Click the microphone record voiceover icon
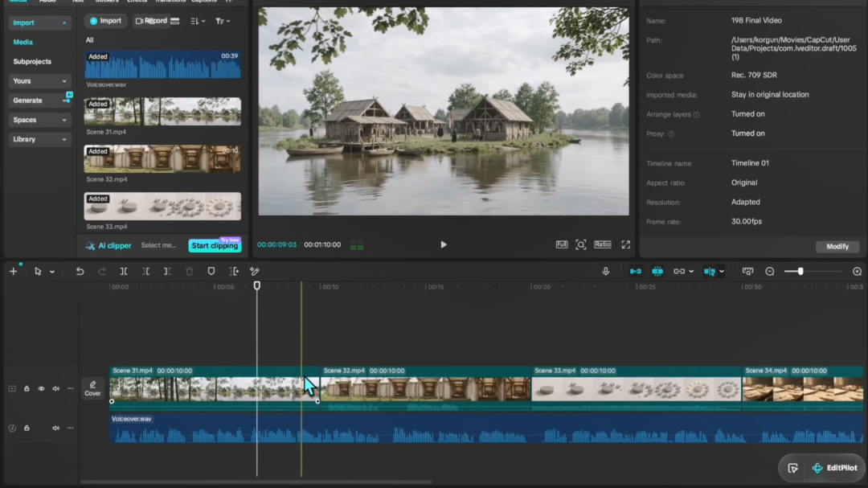This screenshot has width=868, height=488. point(606,272)
